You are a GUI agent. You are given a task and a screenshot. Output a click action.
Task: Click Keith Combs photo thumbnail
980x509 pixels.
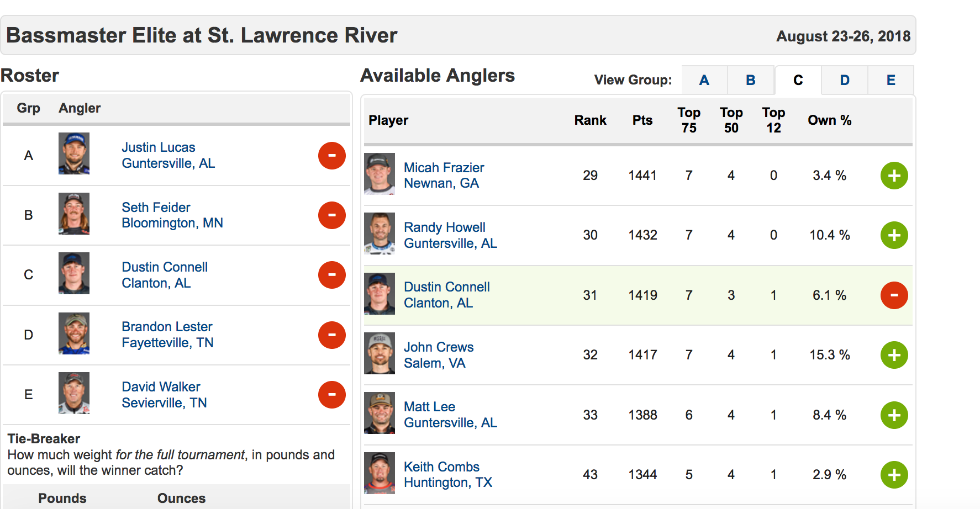380,473
